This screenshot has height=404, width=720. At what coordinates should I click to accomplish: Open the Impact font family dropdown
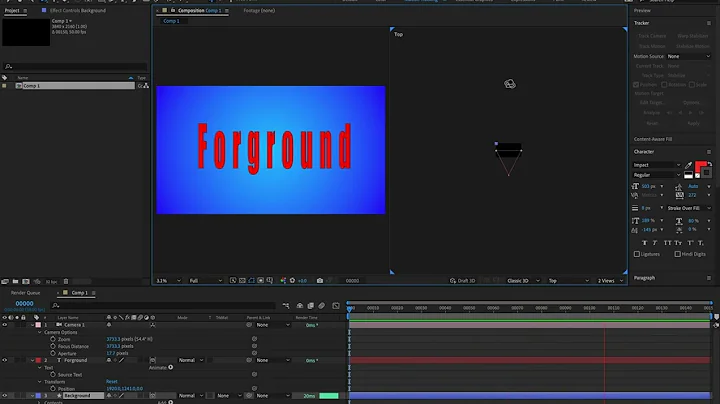coord(657,165)
